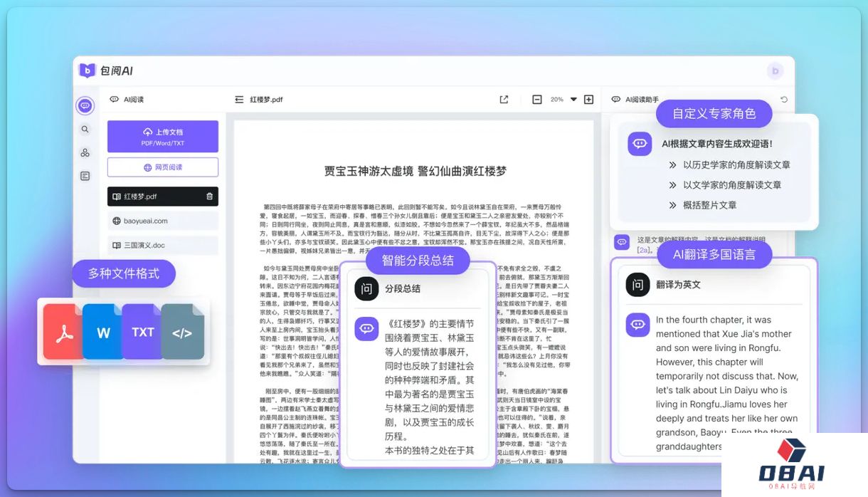Select the AI chat reading sidebar icon

tap(85, 105)
